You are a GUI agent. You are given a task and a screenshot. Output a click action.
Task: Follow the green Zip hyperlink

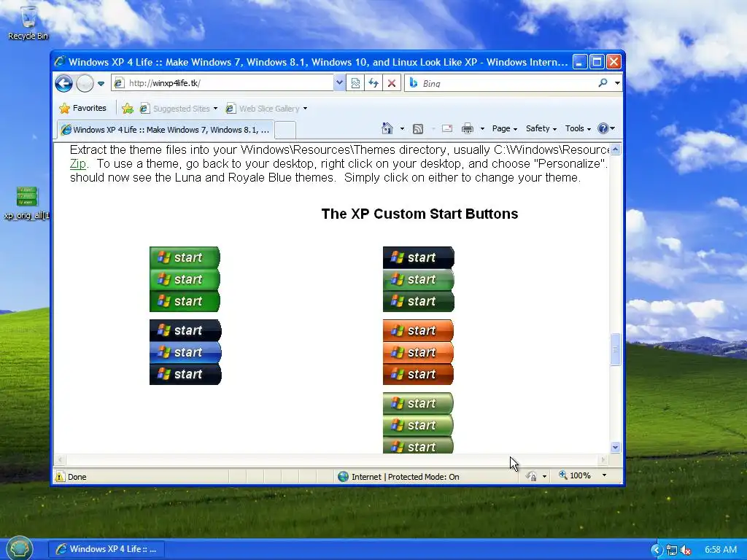pyautogui.click(x=77, y=164)
